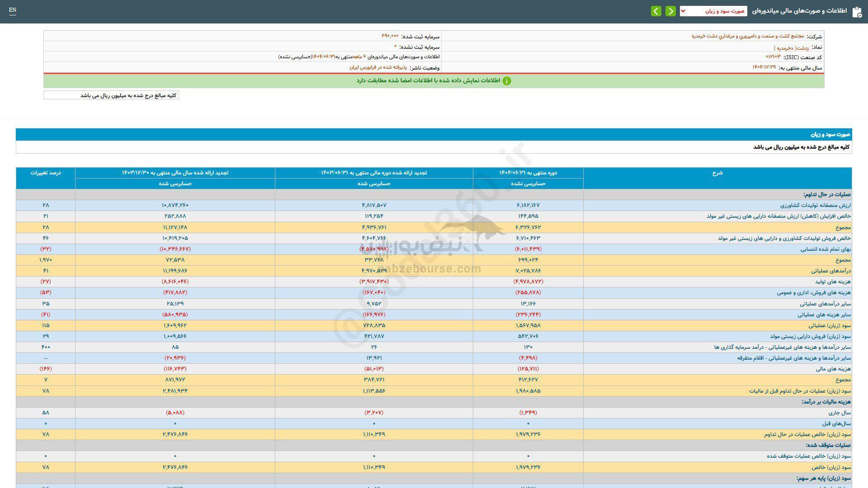Select the سود (زیان) خالص row label
868x488 pixels.
831,467
